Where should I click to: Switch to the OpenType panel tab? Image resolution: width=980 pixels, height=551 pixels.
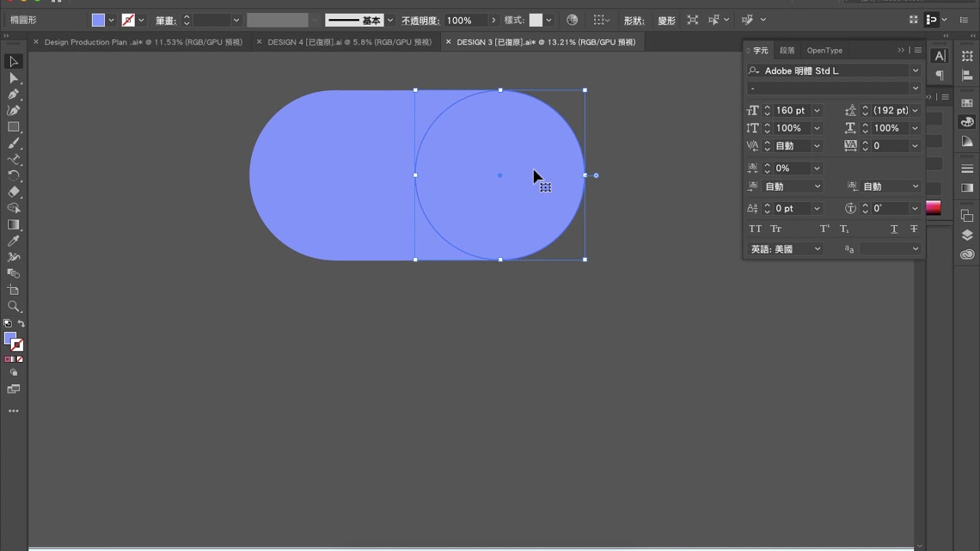(825, 51)
